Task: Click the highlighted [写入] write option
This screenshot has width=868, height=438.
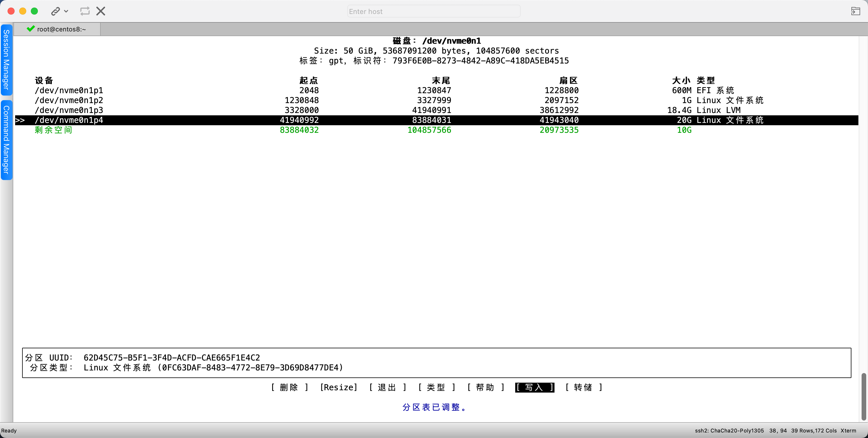Action: pyautogui.click(x=534, y=387)
